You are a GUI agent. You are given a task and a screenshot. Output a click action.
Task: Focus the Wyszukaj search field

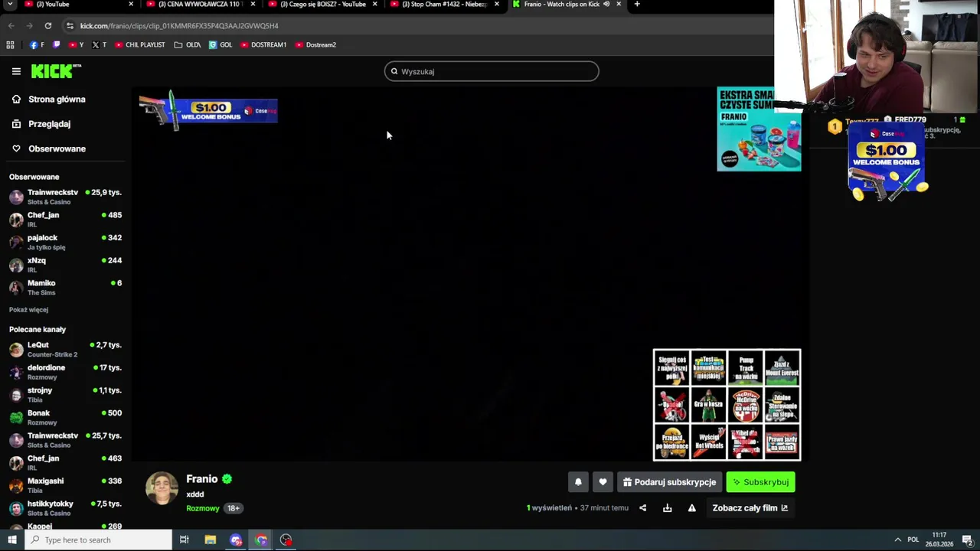[492, 71]
